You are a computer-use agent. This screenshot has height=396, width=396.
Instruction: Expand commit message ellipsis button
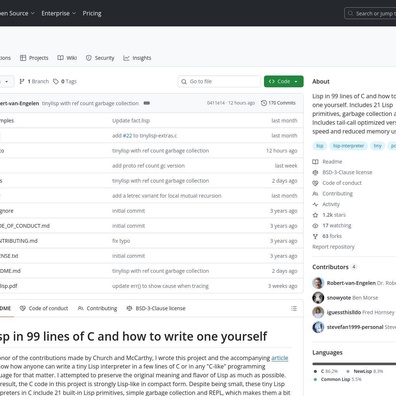coord(146,103)
